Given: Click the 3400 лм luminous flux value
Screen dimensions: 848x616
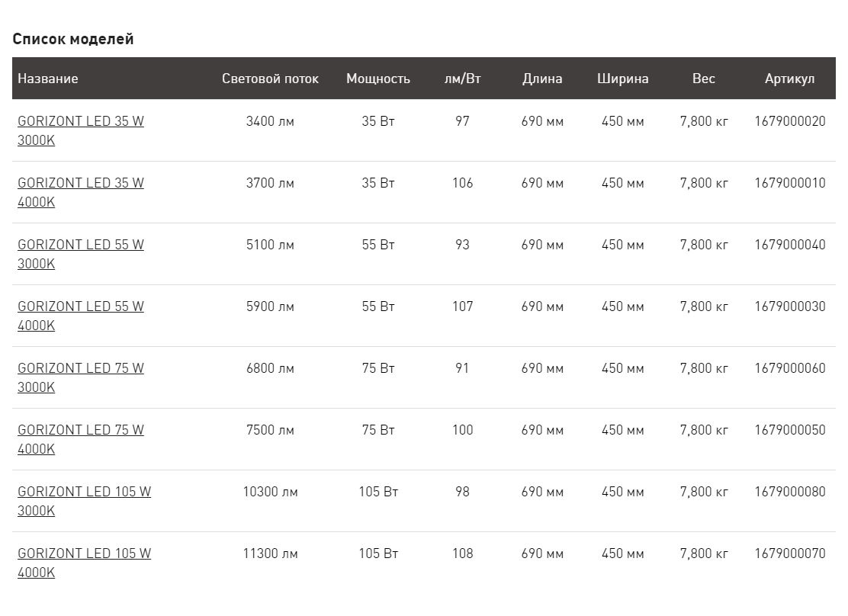Looking at the screenshot, I should click(270, 120).
